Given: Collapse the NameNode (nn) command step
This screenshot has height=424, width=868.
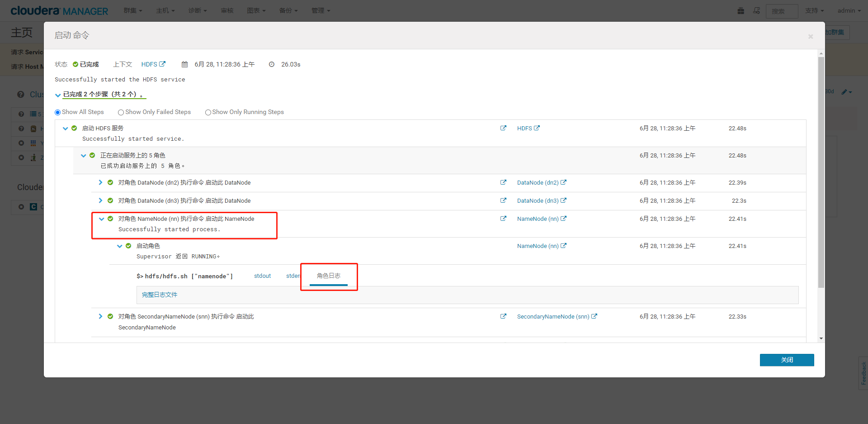Looking at the screenshot, I should [x=101, y=219].
